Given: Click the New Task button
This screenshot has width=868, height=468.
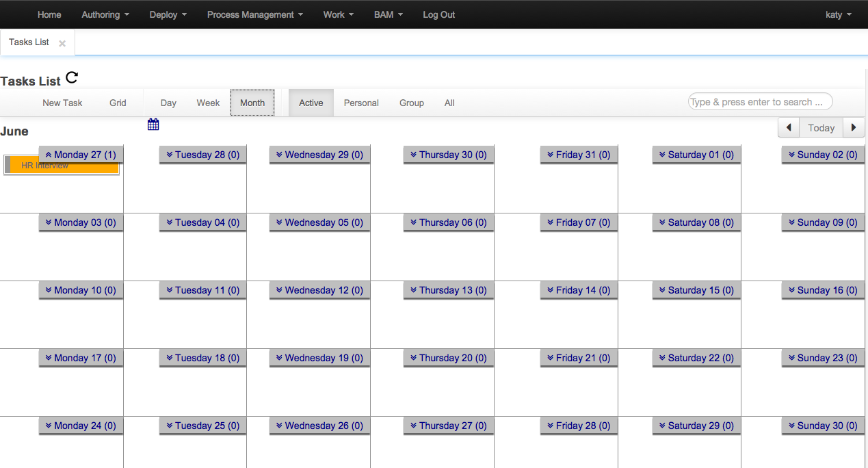Looking at the screenshot, I should (x=62, y=103).
